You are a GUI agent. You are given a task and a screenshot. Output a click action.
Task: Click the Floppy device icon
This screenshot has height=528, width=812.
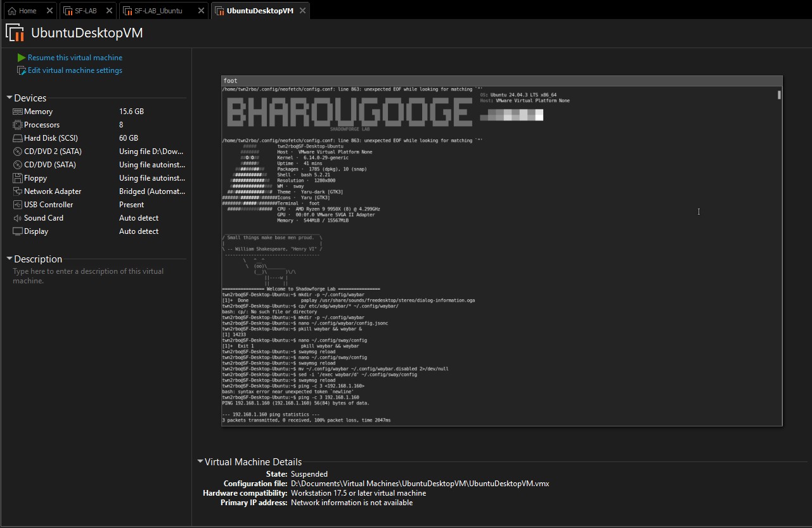(x=18, y=178)
